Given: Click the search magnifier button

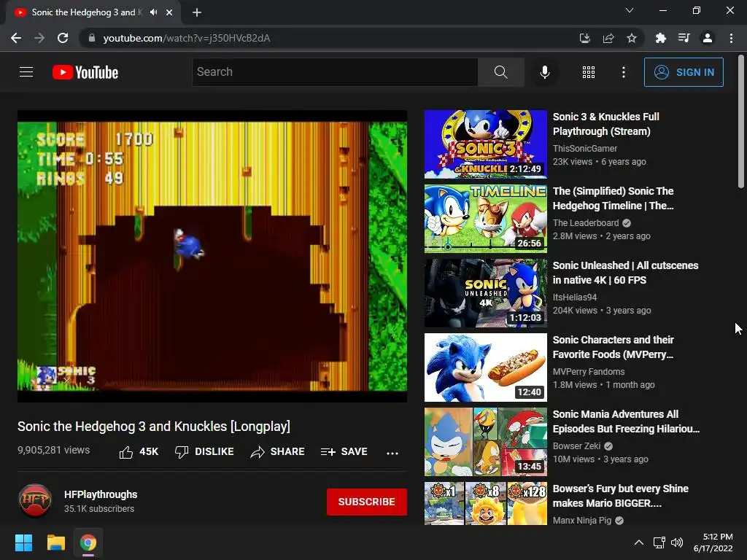Looking at the screenshot, I should tap(500, 72).
